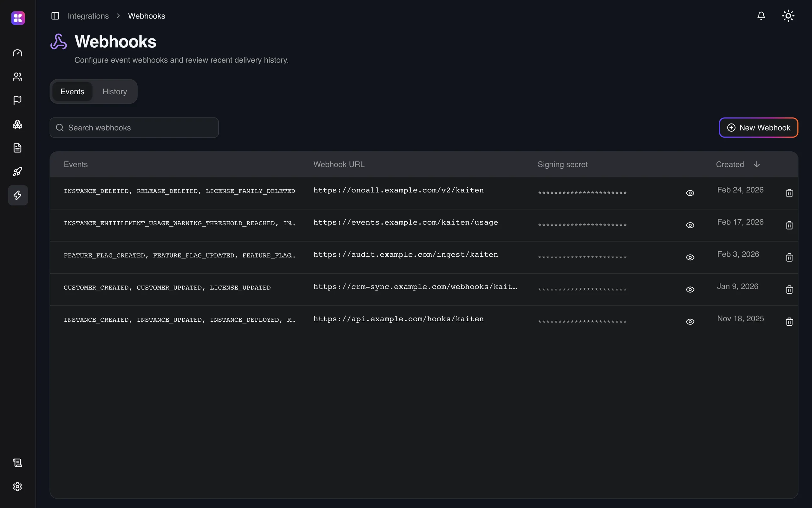Click the Signing secret column header
Image resolution: width=812 pixels, height=508 pixels.
[563, 164]
